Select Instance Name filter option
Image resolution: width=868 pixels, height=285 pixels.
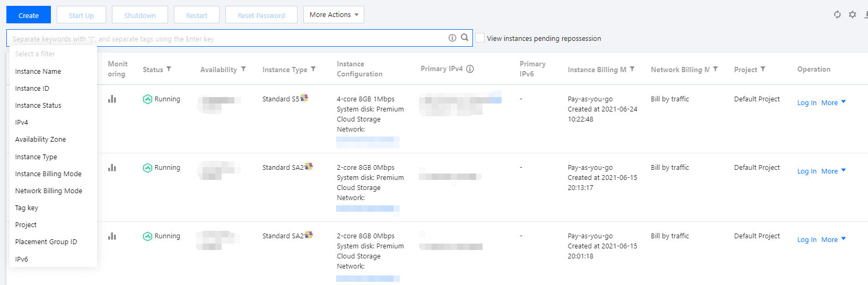pyautogui.click(x=38, y=72)
